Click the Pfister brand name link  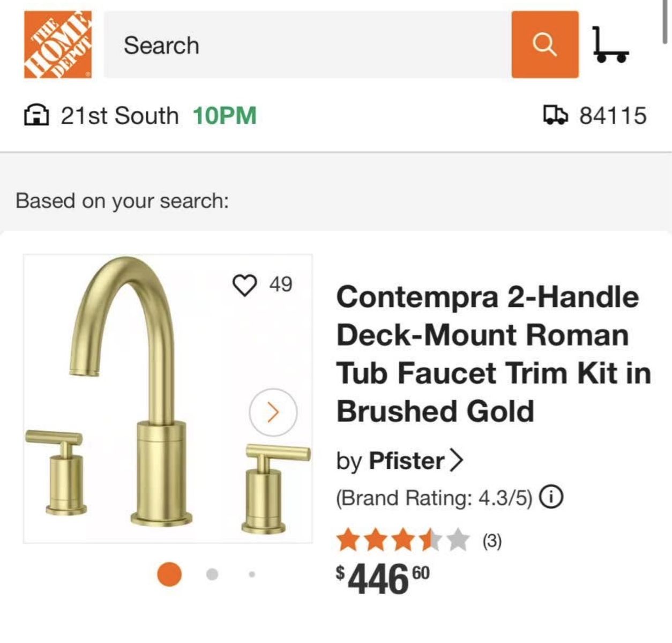tap(406, 461)
